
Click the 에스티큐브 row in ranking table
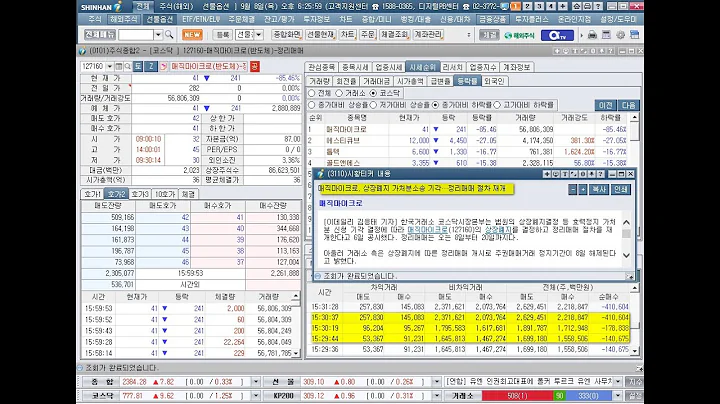click(x=468, y=140)
